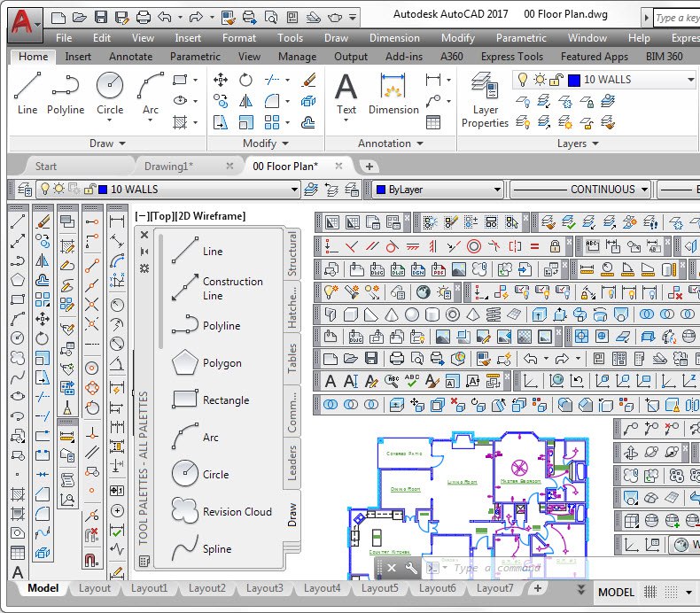
Task: Click the new drawing tab plus button
Action: click(x=369, y=166)
